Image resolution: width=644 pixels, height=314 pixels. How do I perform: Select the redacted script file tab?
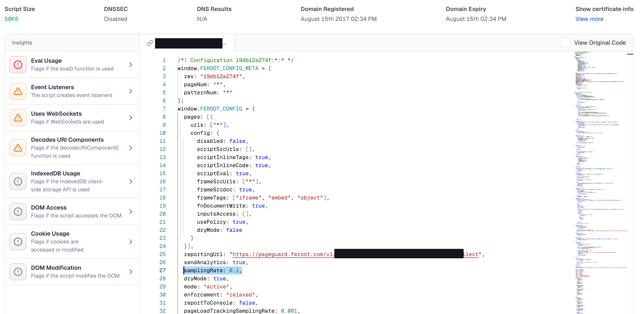pyautogui.click(x=187, y=43)
